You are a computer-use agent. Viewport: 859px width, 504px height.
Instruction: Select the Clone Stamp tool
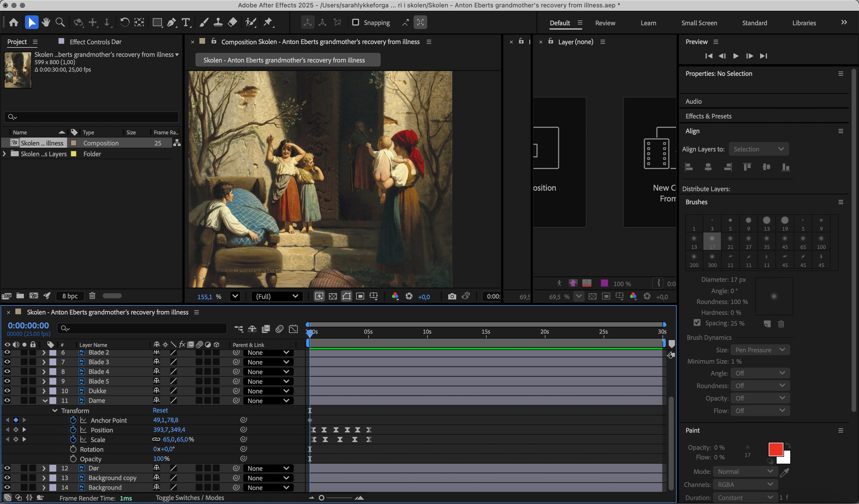218,22
